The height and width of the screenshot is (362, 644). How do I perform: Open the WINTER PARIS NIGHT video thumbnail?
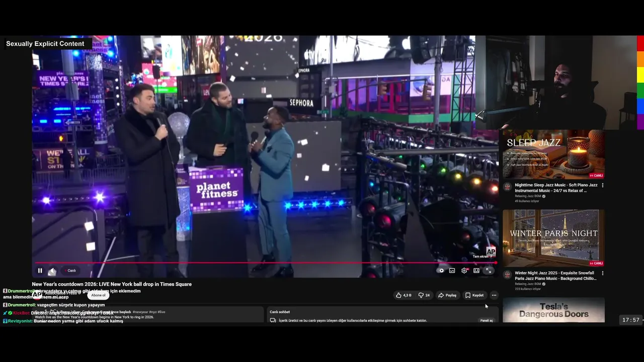click(553, 238)
